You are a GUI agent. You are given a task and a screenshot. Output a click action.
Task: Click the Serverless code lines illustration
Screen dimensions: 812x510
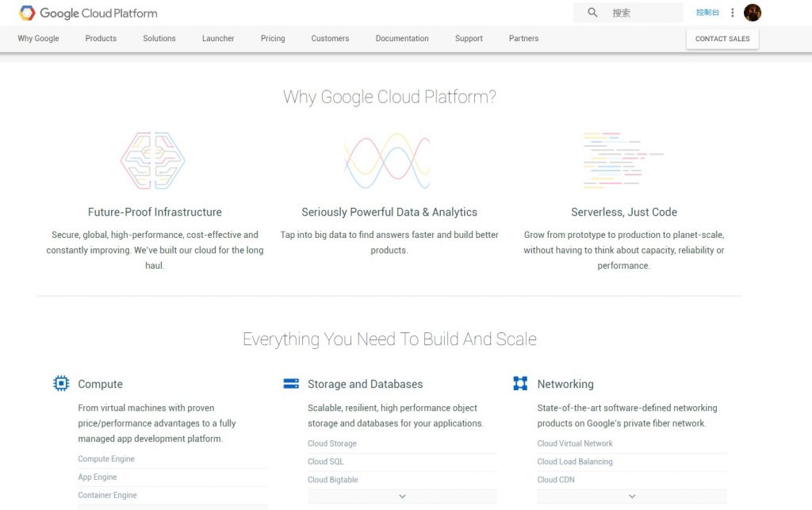622,161
